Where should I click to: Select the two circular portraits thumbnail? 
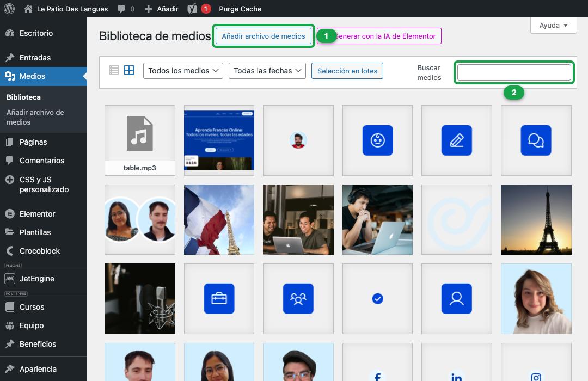(x=140, y=219)
